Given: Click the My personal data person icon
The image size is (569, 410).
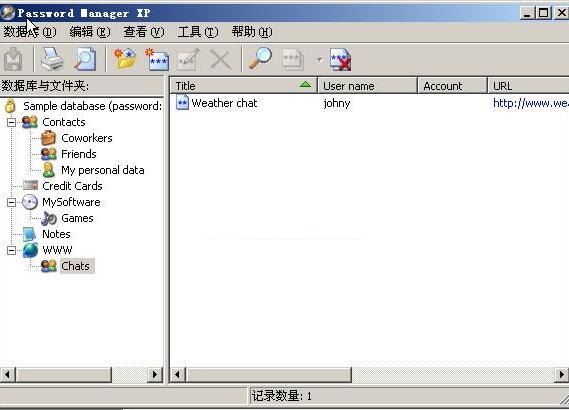Looking at the screenshot, I should 49,170.
